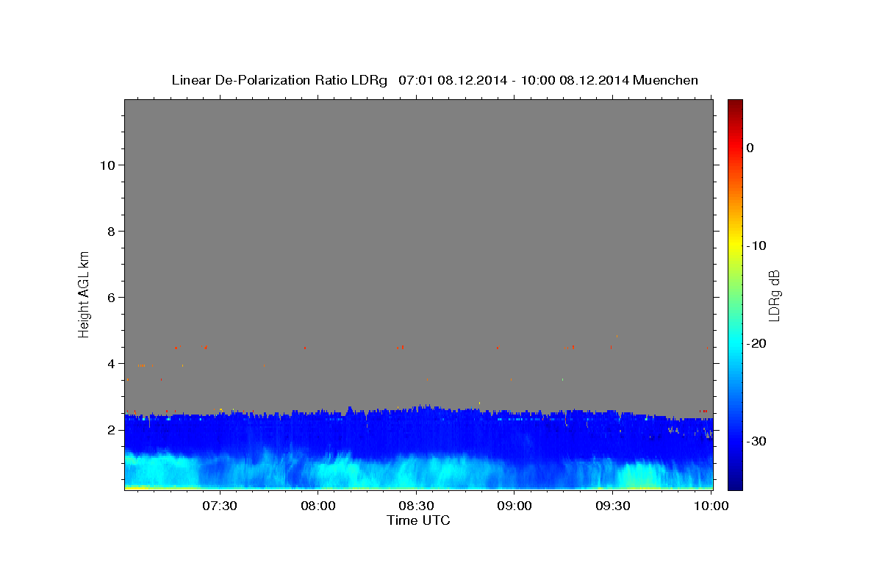This screenshot has width=882, height=588.
Task: Click the dark red top of the colorbar
Action: coord(735,104)
